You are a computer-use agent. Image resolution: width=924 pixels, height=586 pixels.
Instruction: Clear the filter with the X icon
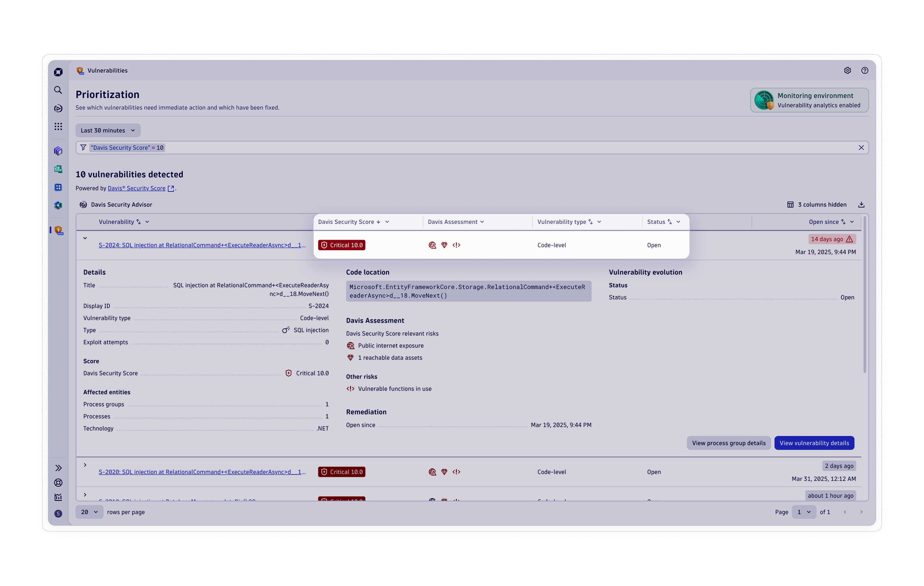click(861, 148)
